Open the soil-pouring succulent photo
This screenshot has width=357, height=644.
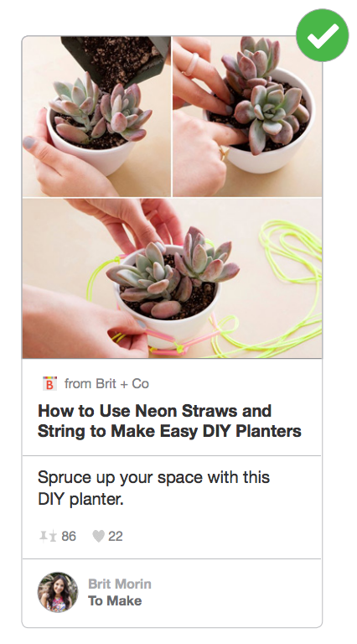point(96,117)
